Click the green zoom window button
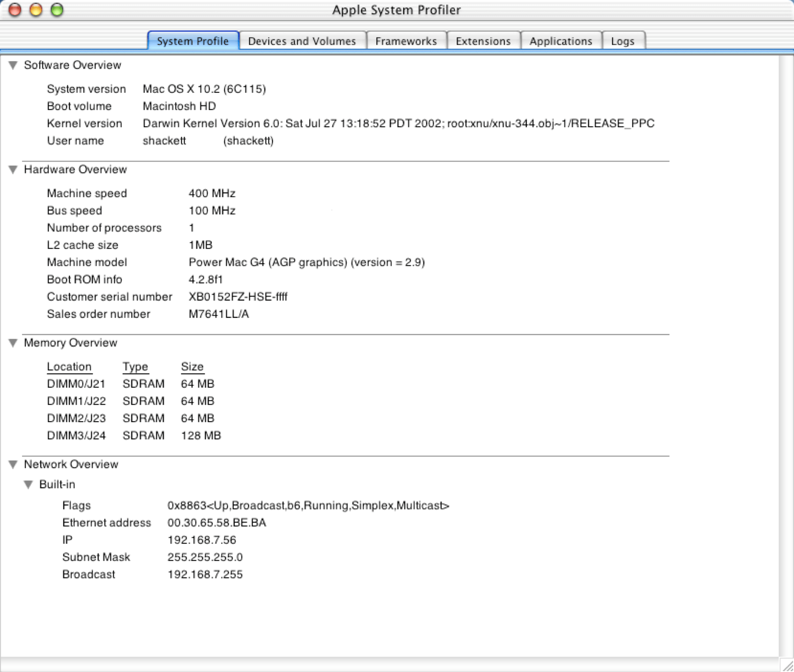Image resolution: width=794 pixels, height=672 pixels. pyautogui.click(x=57, y=10)
